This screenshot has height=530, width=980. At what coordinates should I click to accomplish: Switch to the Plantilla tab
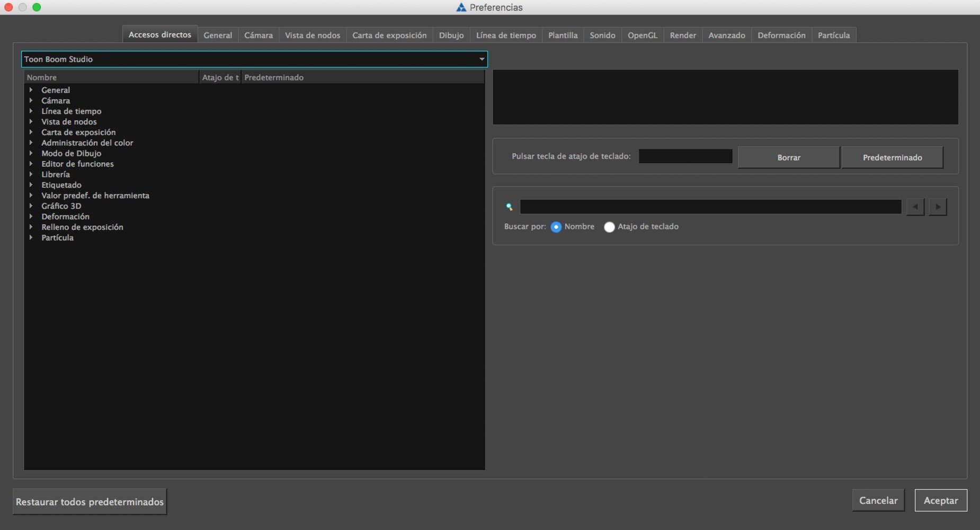pos(563,35)
